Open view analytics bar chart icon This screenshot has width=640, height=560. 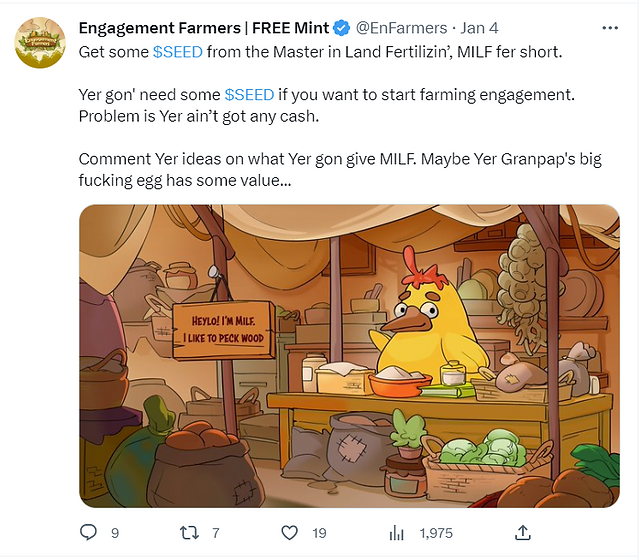pyautogui.click(x=396, y=533)
